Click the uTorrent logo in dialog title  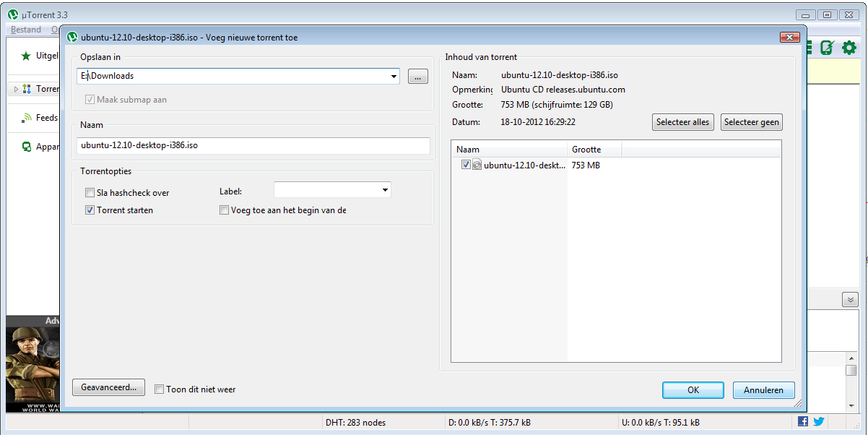tap(72, 37)
